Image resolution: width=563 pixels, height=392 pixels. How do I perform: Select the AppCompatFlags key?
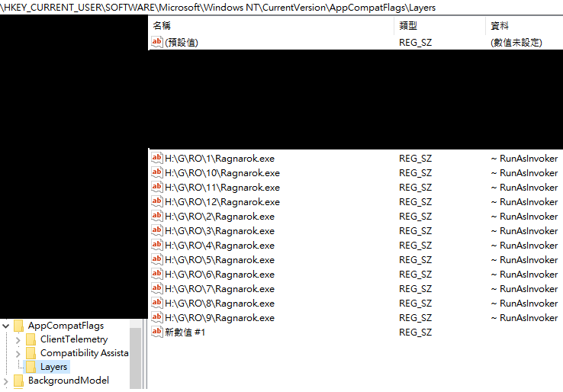pyautogui.click(x=66, y=326)
